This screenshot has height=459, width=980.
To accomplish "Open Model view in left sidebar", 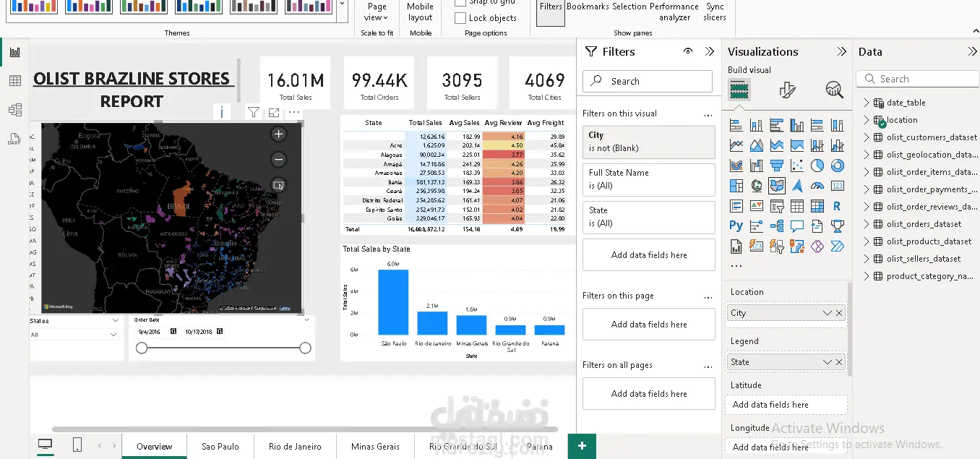I will 14,110.
